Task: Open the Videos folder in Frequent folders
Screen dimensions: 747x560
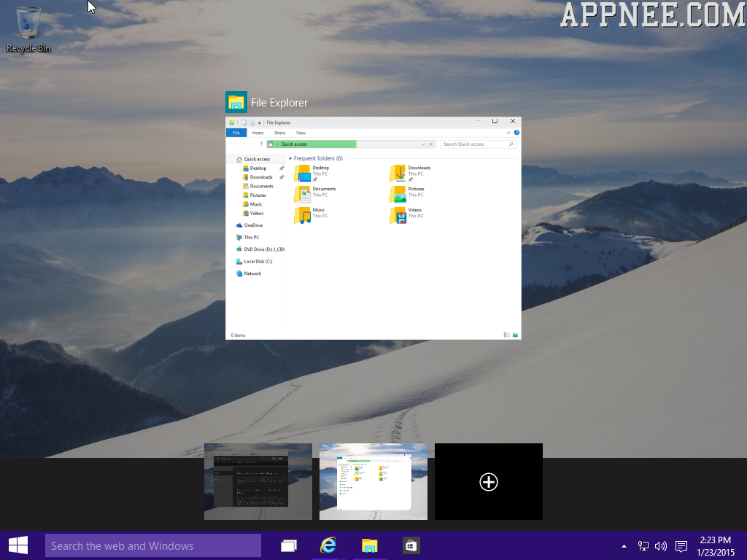Action: pyautogui.click(x=406, y=215)
